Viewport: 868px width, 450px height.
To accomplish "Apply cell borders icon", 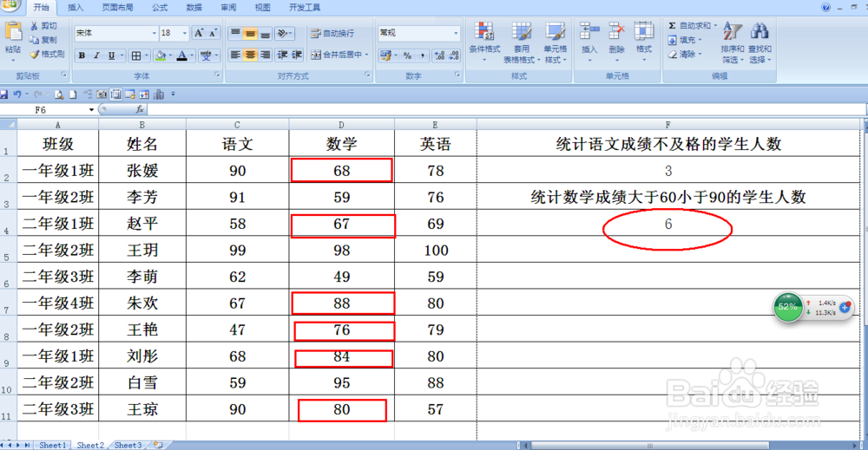I will click(136, 55).
